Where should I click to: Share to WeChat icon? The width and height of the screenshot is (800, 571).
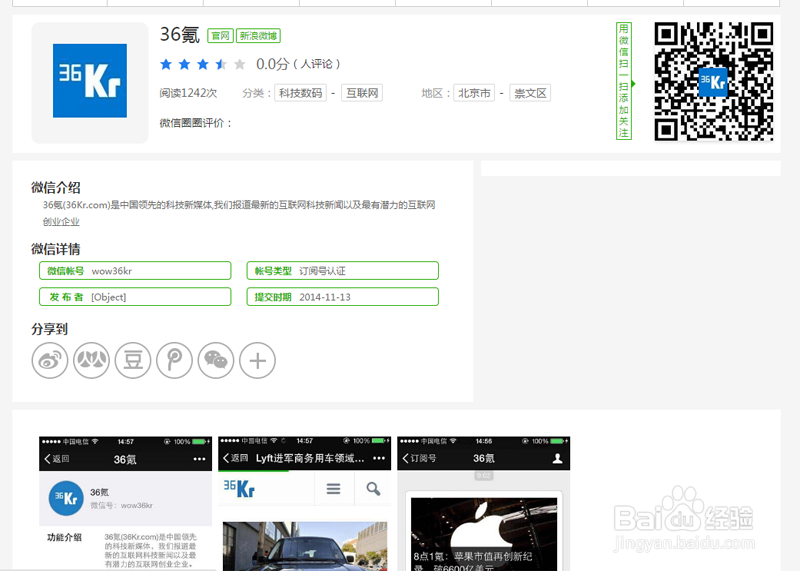216,361
